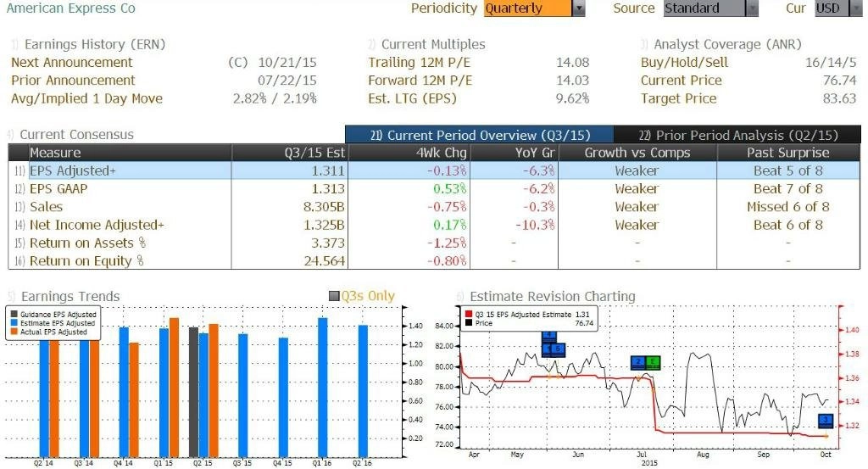Click gray Guidance EPS Adjusted legend swatch
The height and width of the screenshot is (469, 868).
[x=14, y=314]
